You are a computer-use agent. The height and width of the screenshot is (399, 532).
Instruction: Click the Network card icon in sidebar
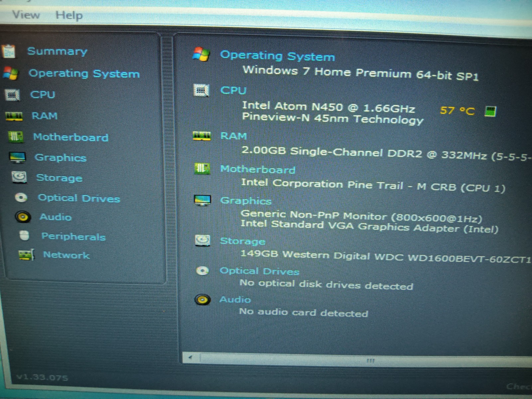26,255
